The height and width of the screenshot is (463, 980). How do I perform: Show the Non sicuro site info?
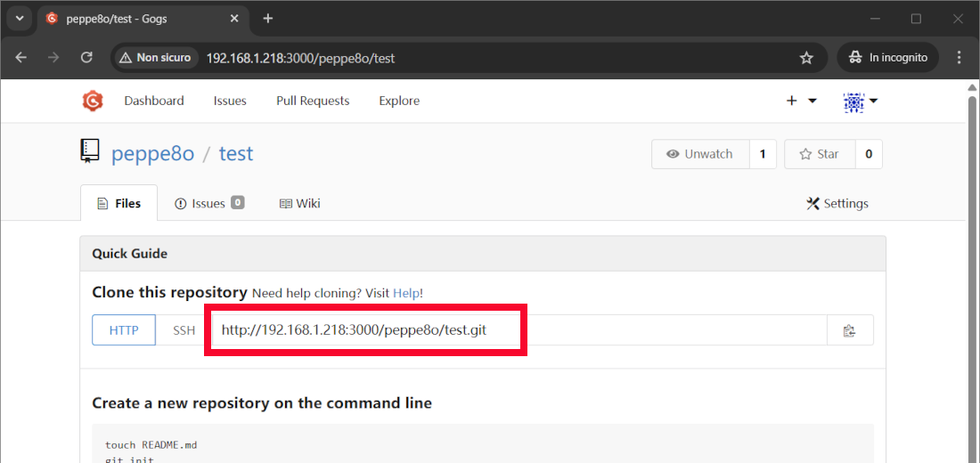tap(156, 58)
